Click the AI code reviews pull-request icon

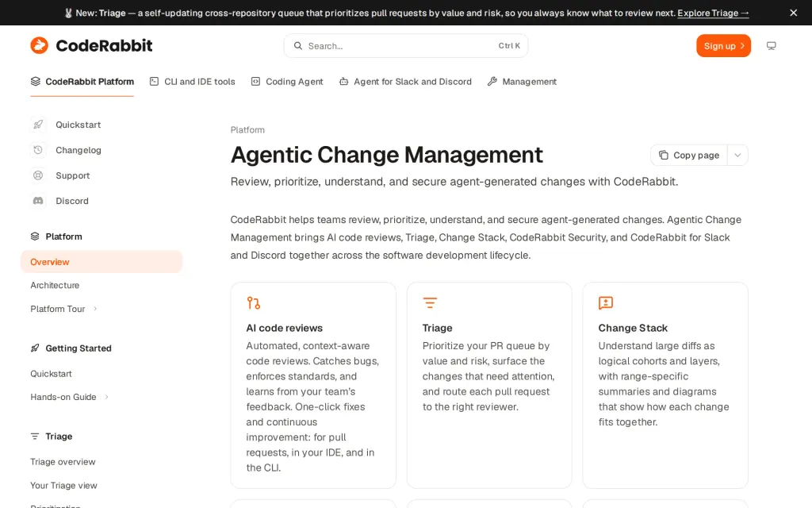(x=253, y=302)
